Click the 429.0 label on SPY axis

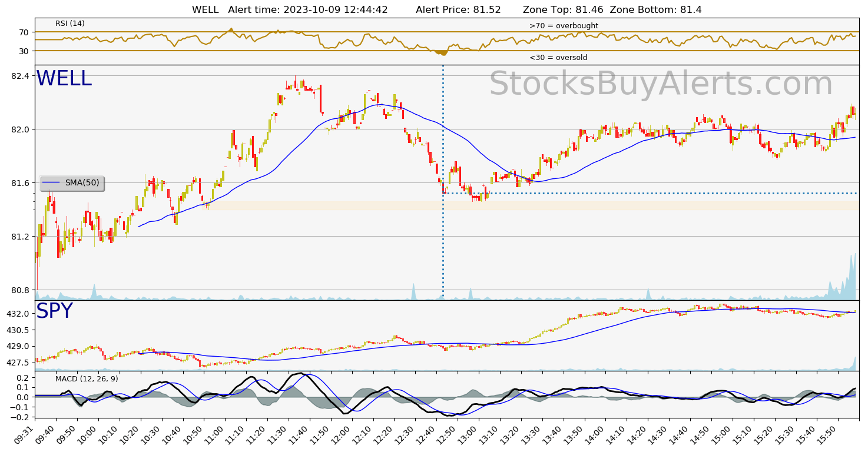pyautogui.click(x=18, y=346)
